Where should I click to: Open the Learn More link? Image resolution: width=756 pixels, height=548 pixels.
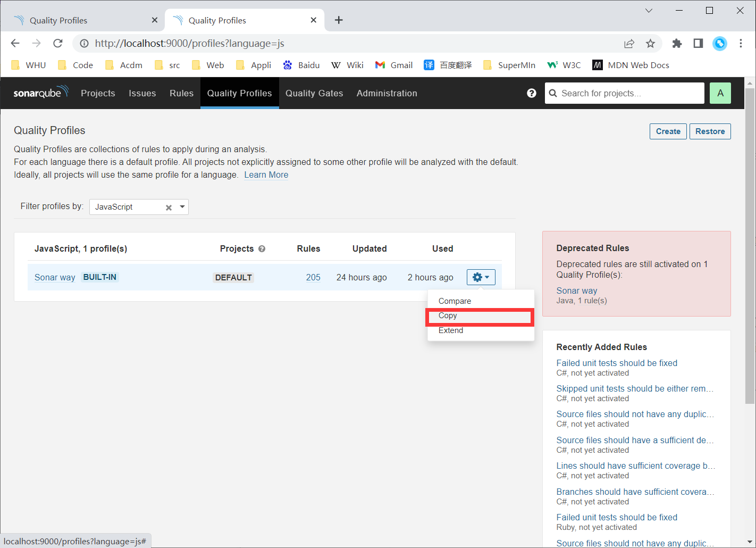[266, 175]
